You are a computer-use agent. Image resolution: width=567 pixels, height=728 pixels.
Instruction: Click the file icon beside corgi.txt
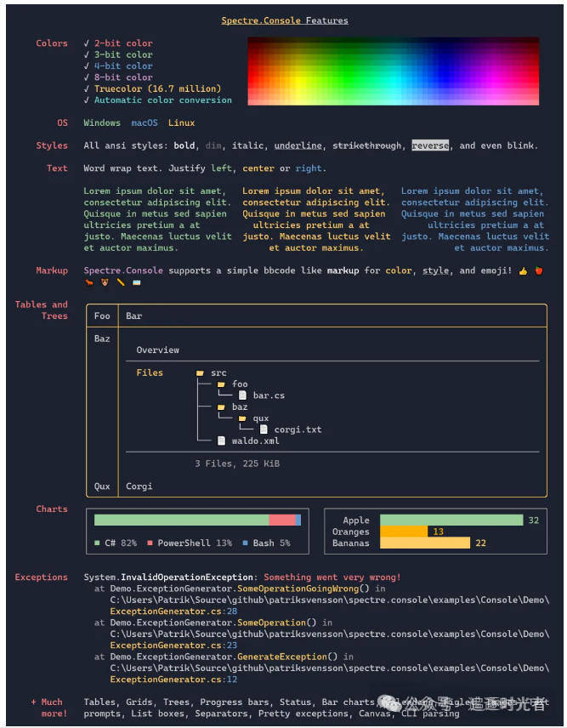[x=264, y=429]
